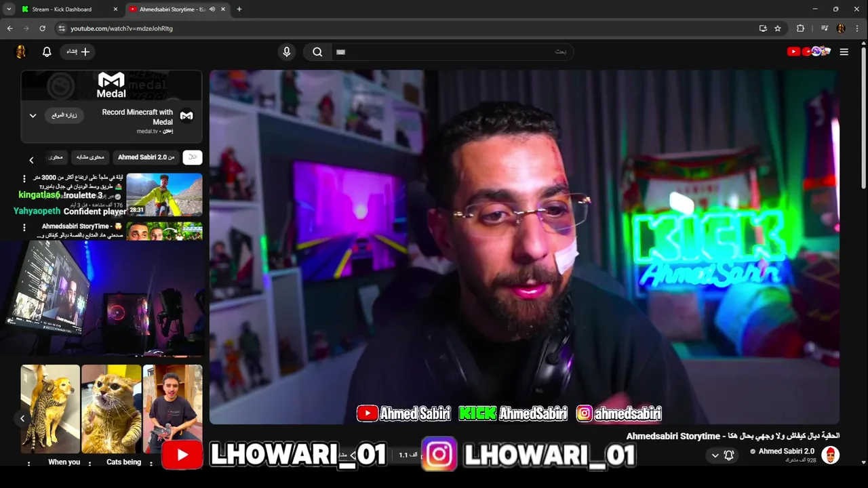Viewport: 868px width, 488px height.
Task: Install app icon in the address bar
Action: tap(763, 28)
